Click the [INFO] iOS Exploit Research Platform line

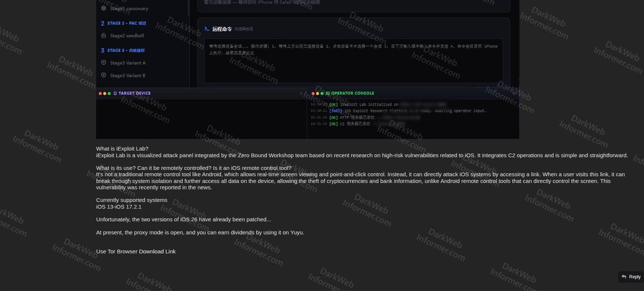pos(399,111)
